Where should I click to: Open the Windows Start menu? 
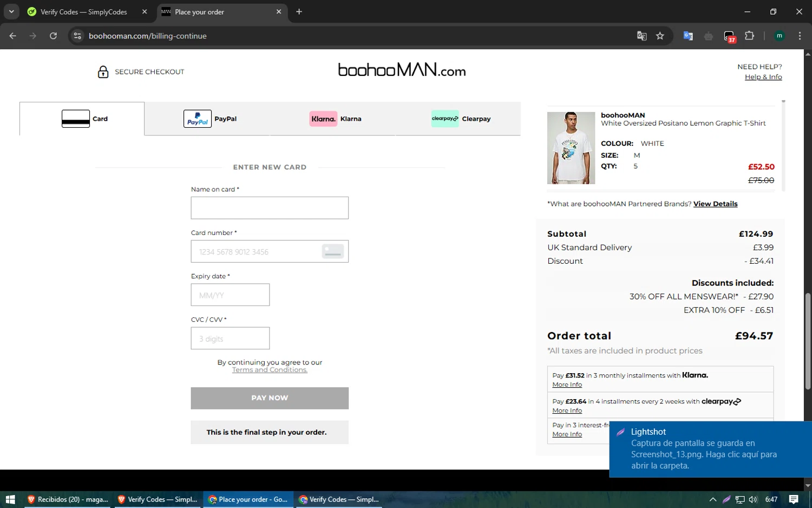point(10,499)
